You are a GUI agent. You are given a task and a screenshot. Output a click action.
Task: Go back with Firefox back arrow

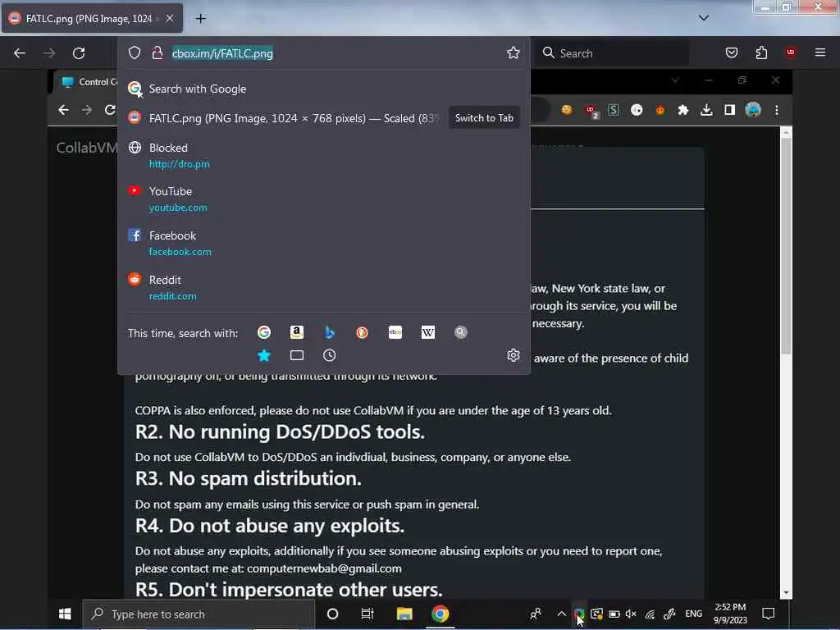point(20,53)
